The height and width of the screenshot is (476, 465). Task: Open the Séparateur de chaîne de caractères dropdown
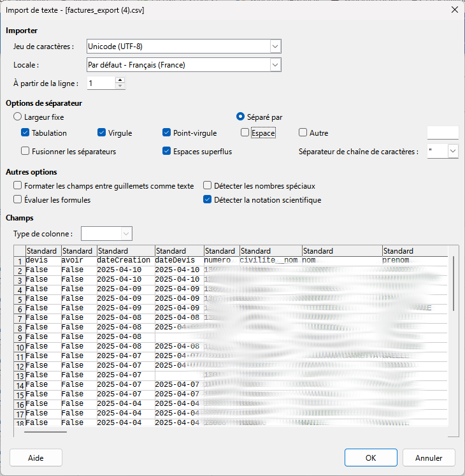pos(453,151)
